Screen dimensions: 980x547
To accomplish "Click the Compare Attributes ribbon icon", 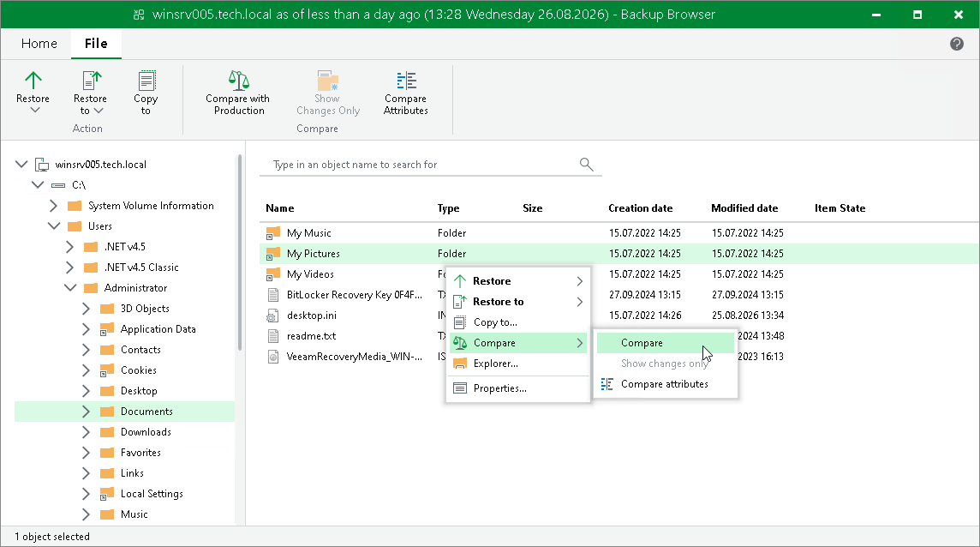I will pos(406,80).
